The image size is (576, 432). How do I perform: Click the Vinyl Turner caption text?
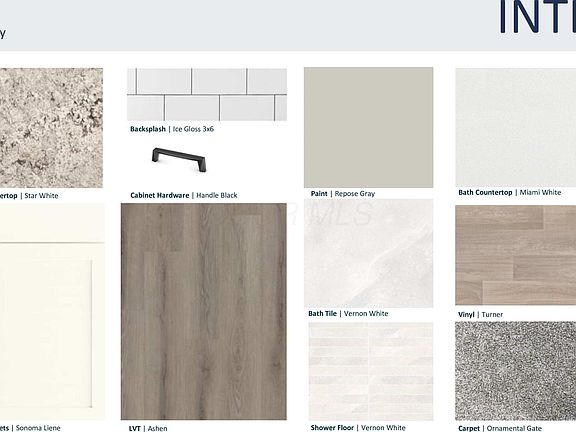click(480, 315)
